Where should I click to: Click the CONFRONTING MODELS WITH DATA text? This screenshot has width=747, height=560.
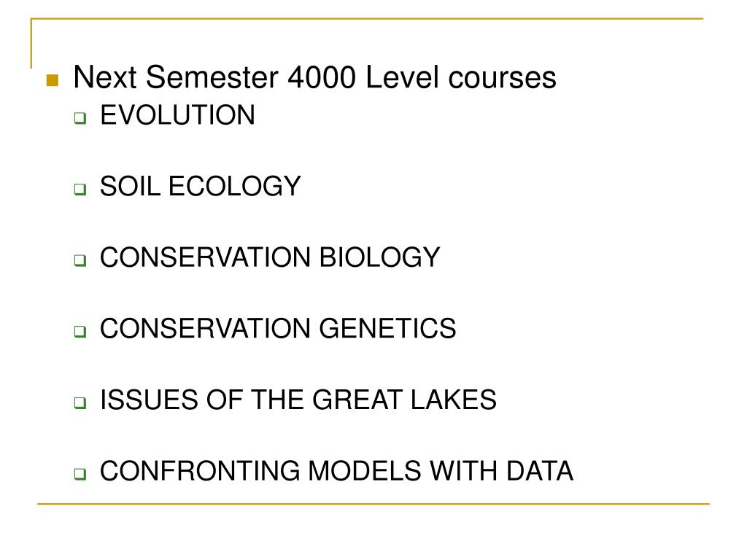coord(337,471)
